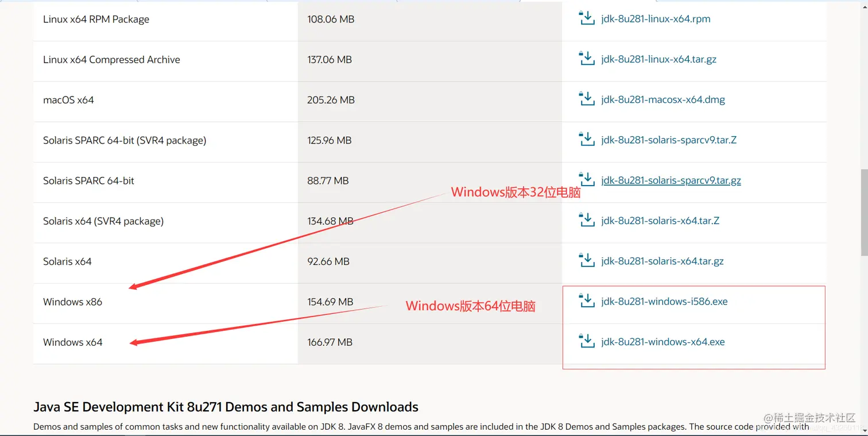Open the jdk-8u281-linux-x64.rpm download link
This screenshot has height=436, width=868.
[656, 19]
